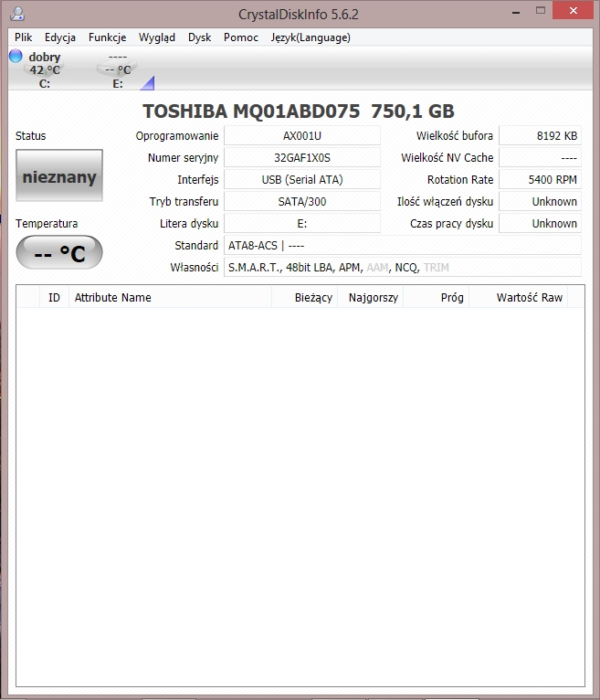
Task: Click the NCQ feature text
Action: (406, 268)
